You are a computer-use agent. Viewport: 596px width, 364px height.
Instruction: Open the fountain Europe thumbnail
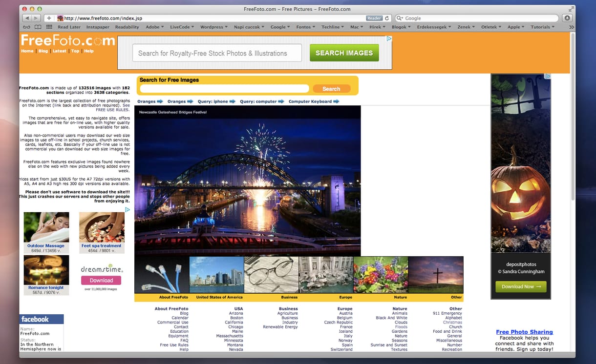(326, 275)
